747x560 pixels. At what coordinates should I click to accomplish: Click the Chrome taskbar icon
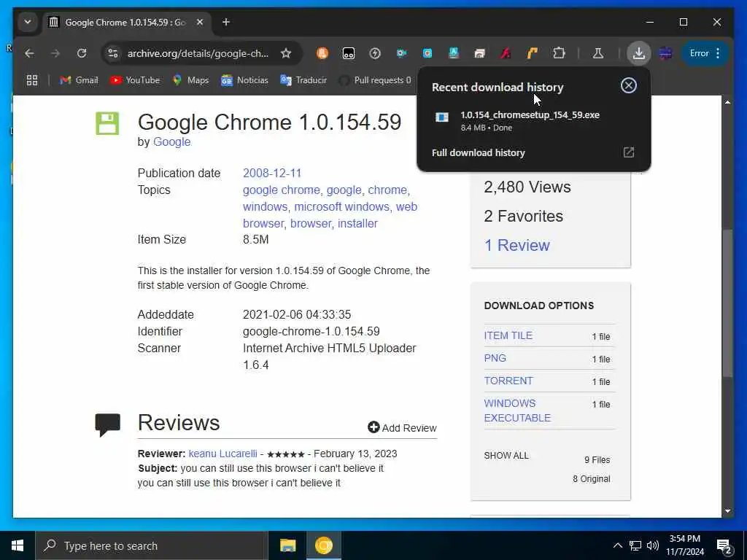pyautogui.click(x=323, y=545)
